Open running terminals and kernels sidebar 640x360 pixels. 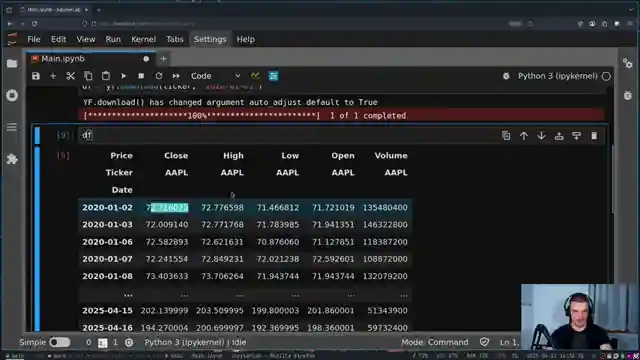click(12, 95)
